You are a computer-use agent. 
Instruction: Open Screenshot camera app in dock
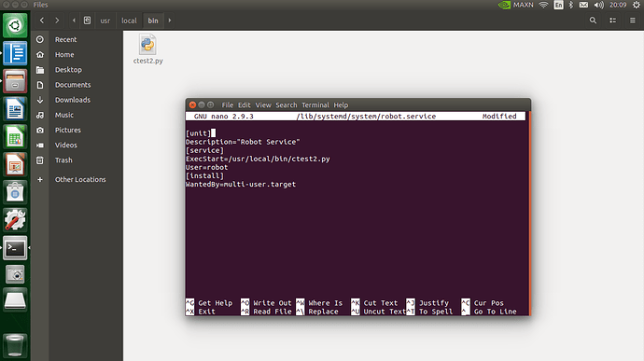point(15,274)
